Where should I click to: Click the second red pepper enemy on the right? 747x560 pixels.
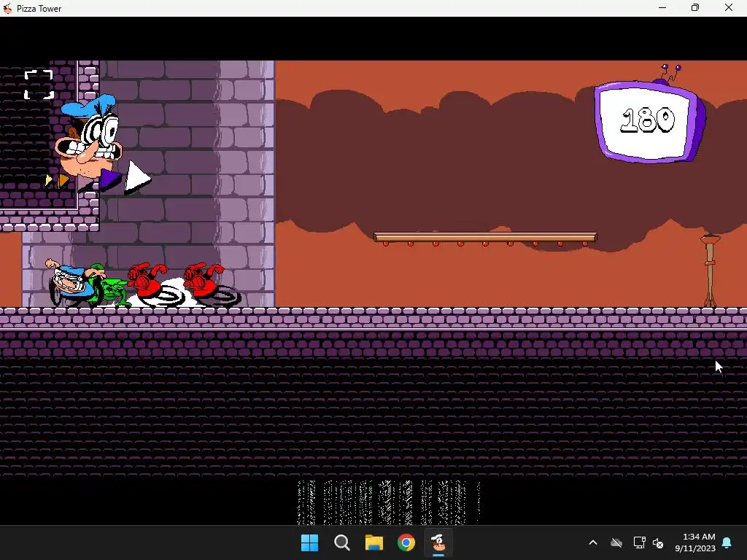coord(212,284)
